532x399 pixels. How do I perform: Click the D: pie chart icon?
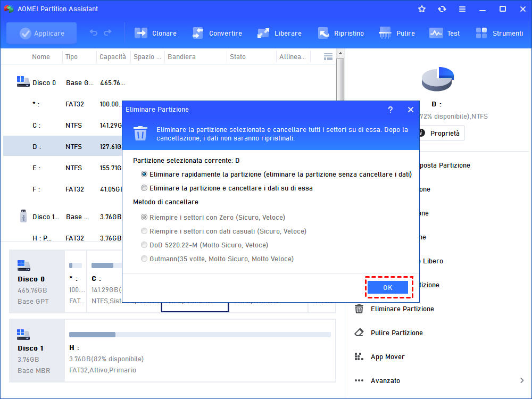(438, 79)
